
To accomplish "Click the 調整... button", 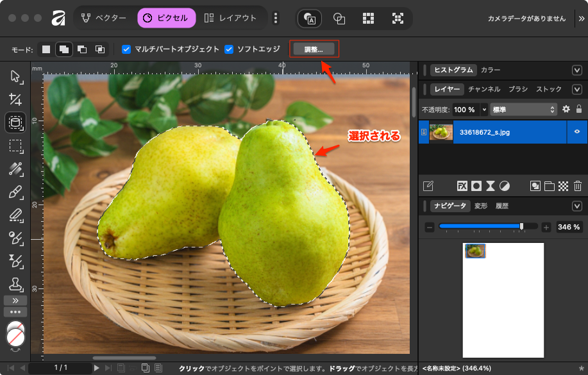I will tap(314, 49).
